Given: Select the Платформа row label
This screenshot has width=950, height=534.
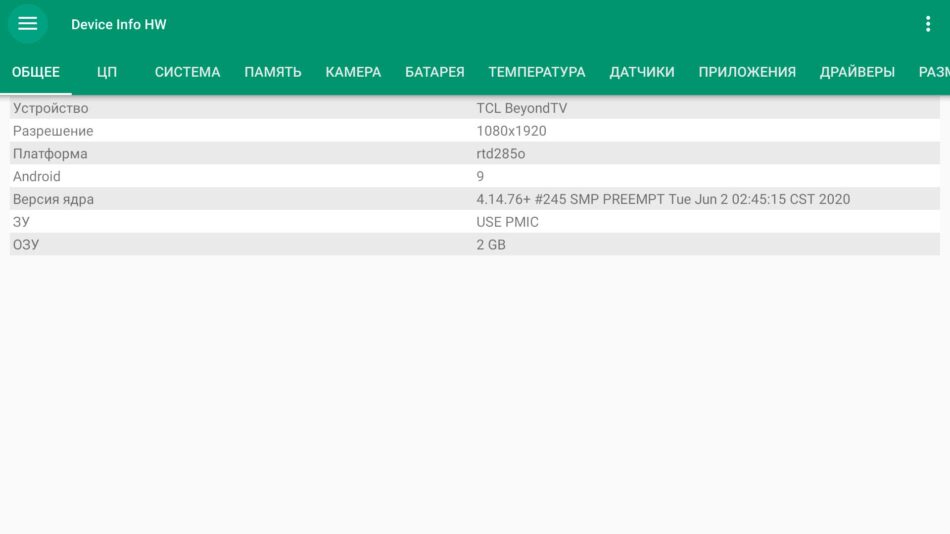Looking at the screenshot, I should pyautogui.click(x=50, y=153).
